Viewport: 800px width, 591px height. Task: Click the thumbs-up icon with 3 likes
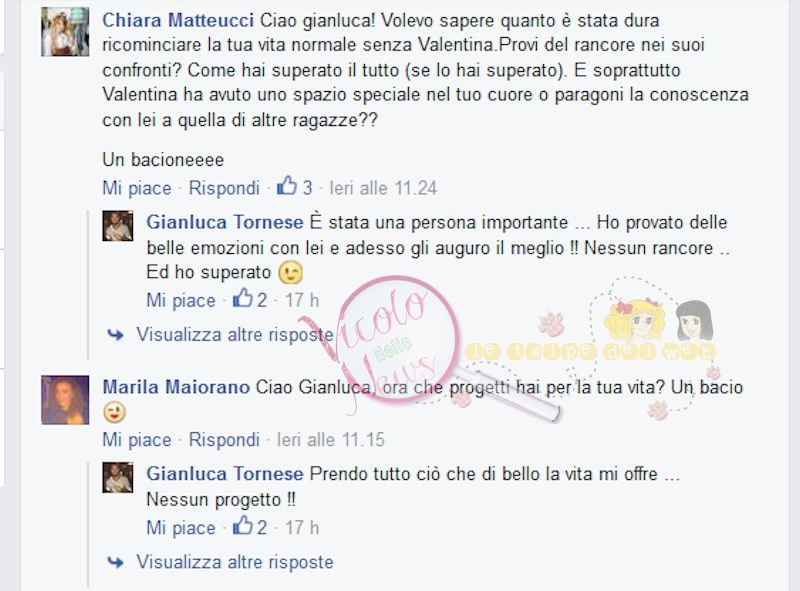287,186
